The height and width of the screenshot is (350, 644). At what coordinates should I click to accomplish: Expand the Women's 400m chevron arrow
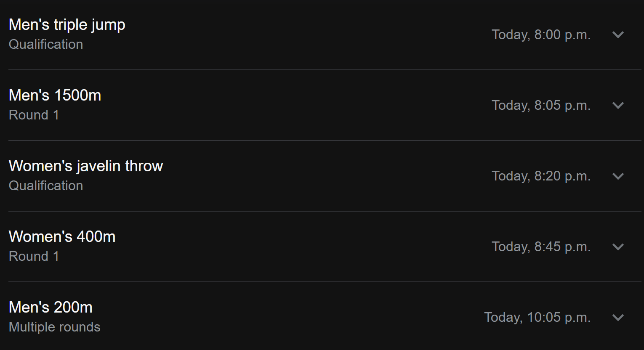point(618,247)
